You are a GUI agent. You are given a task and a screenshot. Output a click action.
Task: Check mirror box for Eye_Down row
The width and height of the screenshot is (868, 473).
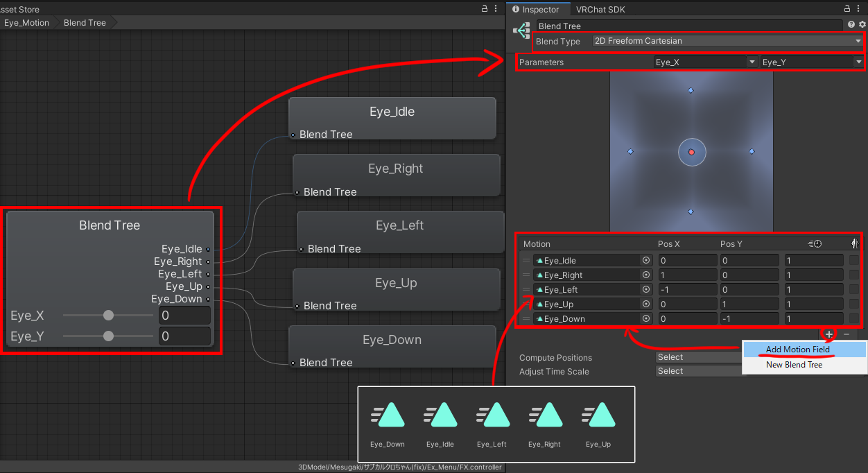pos(853,319)
